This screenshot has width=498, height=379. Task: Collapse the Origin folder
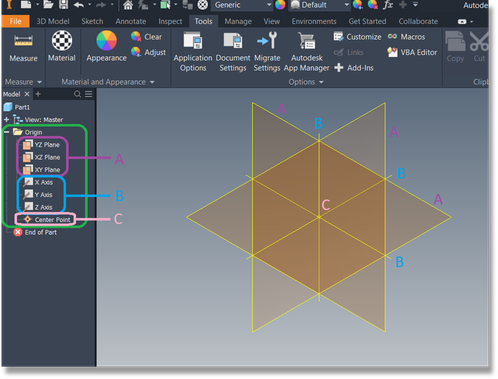click(x=6, y=132)
